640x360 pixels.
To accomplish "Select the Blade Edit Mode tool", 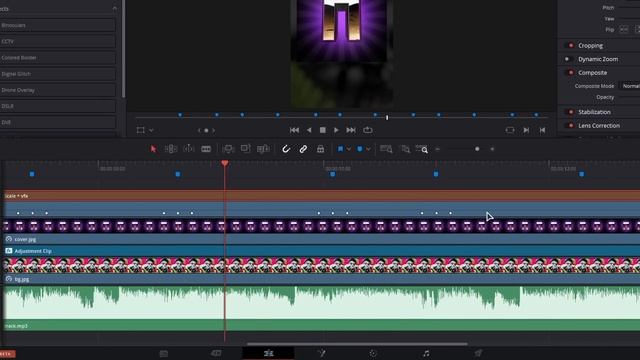I will 206,149.
